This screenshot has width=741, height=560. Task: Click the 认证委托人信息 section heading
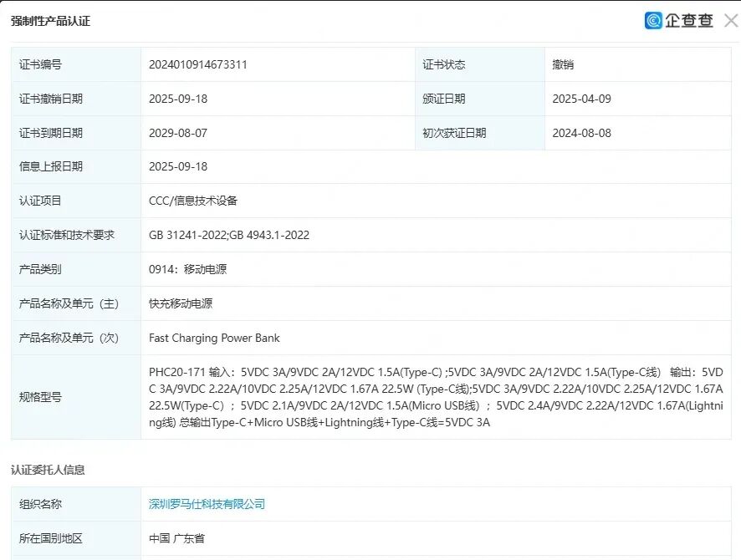click(x=48, y=470)
